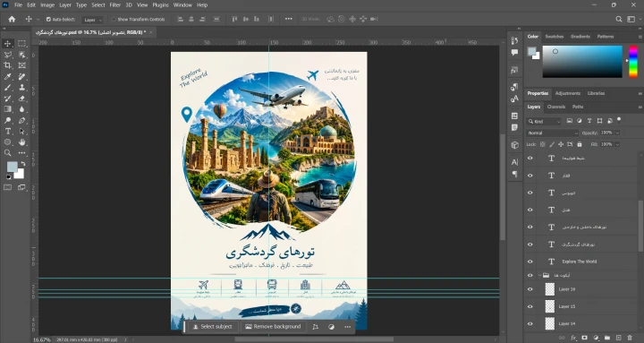Open the Layer/Group auto-select dropdown
Viewport: 644px width, 343px height.
point(92,20)
